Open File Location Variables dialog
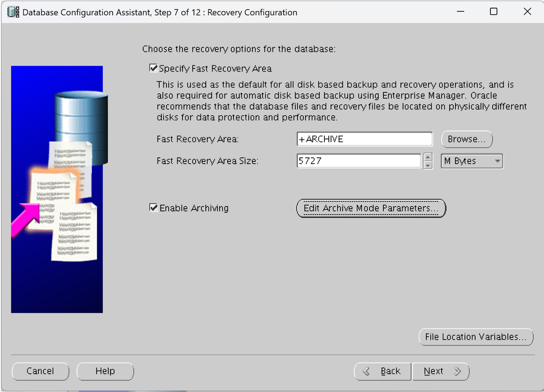The height and width of the screenshot is (392, 544). click(x=476, y=337)
